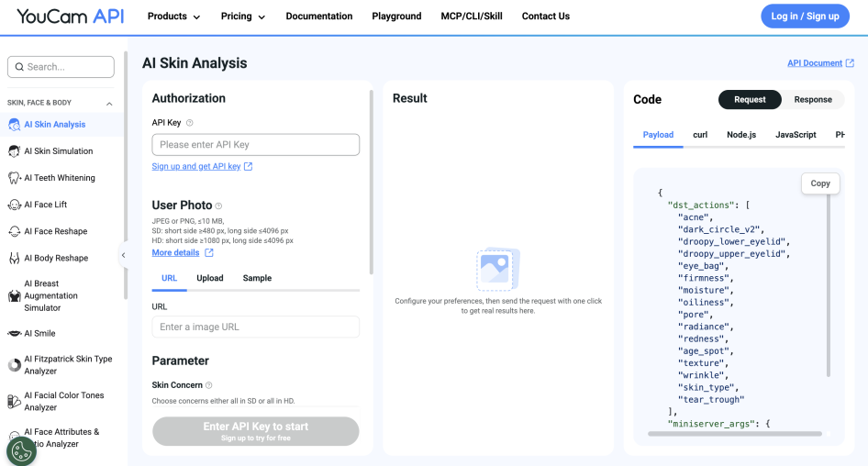This screenshot has height=466, width=868.
Task: Click the YouCam API logo
Action: pyautogui.click(x=71, y=16)
